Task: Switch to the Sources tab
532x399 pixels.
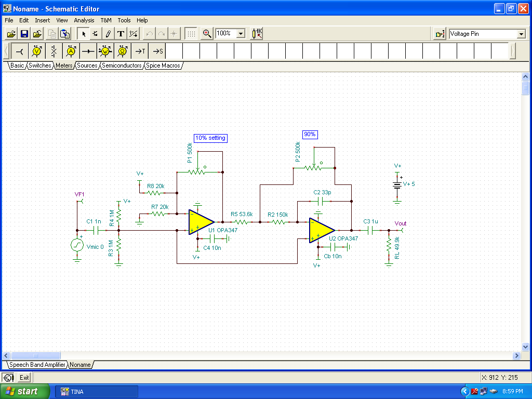Action: click(87, 65)
